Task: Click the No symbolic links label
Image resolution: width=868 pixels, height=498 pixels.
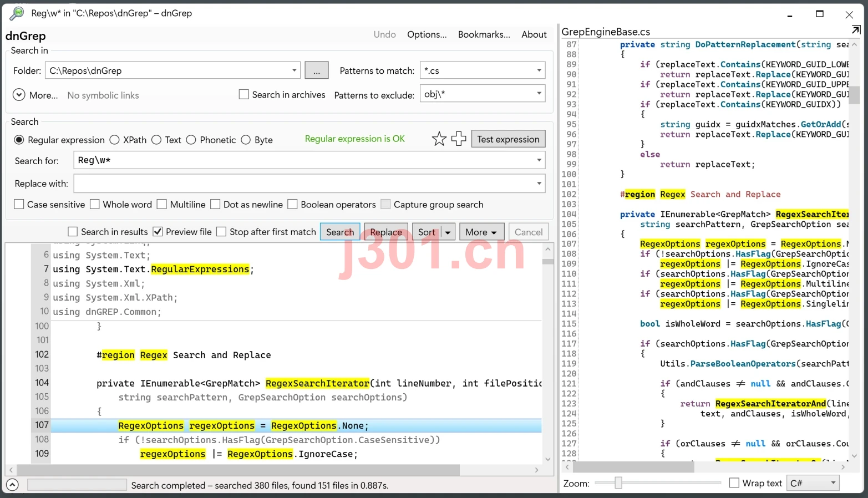Action: (x=103, y=95)
